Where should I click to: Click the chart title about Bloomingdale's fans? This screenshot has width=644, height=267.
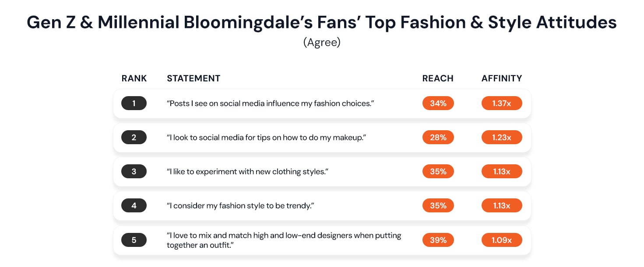pos(322,23)
